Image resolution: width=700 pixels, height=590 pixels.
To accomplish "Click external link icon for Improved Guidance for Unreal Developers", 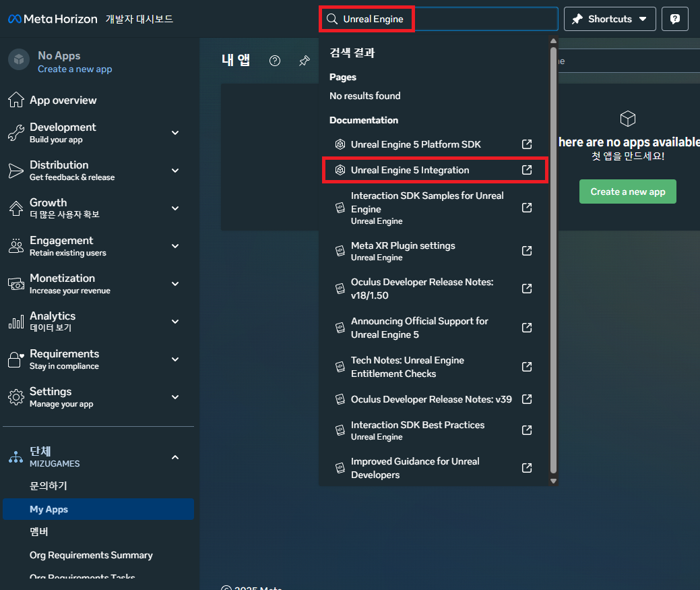I will (527, 468).
